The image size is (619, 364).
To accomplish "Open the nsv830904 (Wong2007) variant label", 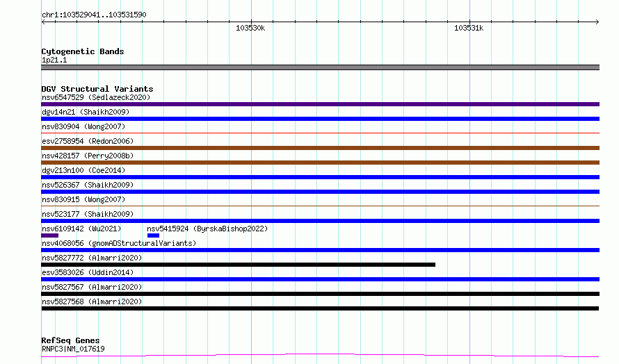I will [83, 126].
